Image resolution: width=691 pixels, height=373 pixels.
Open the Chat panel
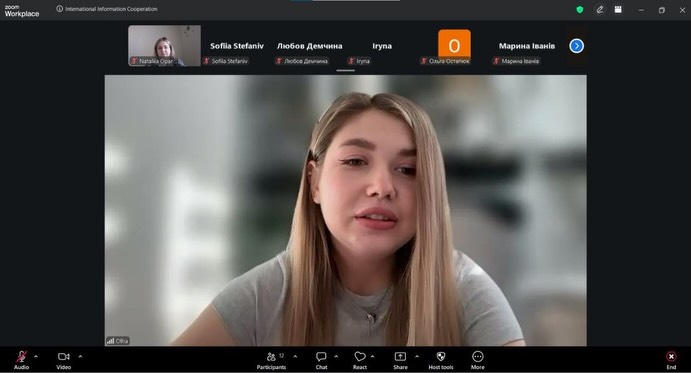tap(321, 360)
